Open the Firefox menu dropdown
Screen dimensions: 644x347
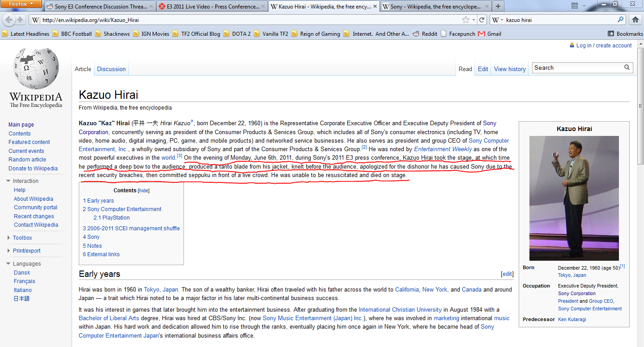point(21,4)
